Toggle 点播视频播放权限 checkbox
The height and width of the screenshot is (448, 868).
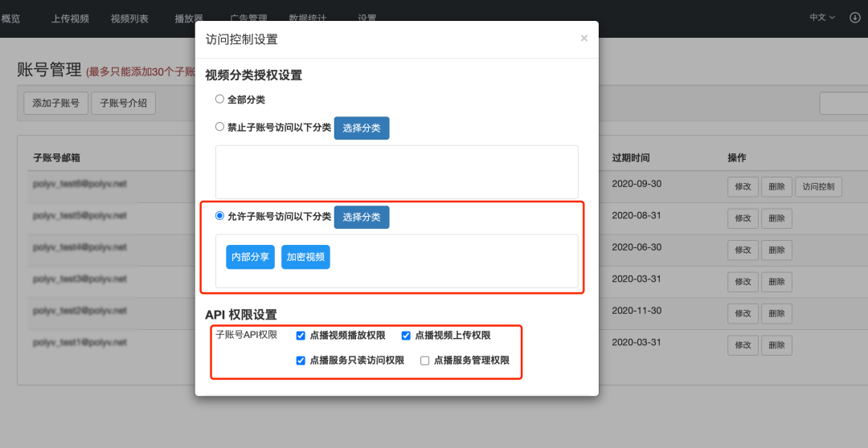[x=301, y=336]
